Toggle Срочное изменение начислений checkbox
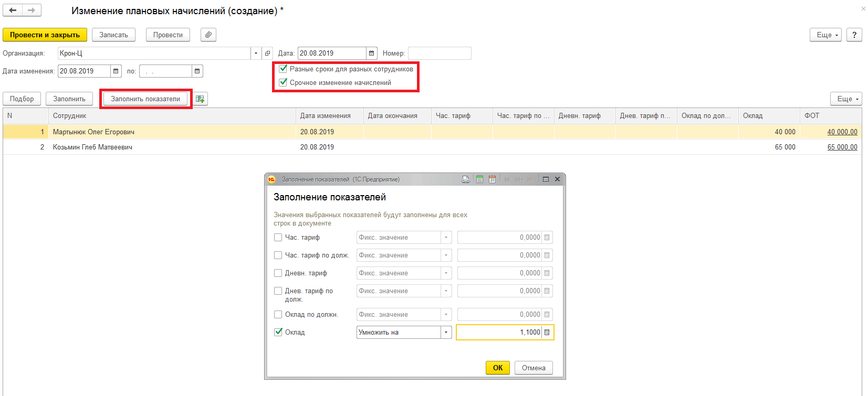 (x=284, y=82)
